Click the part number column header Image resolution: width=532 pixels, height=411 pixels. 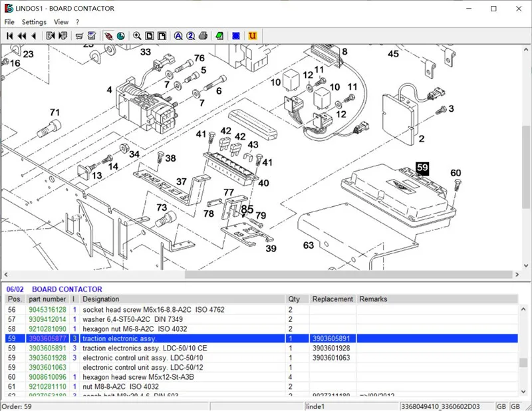pyautogui.click(x=47, y=299)
